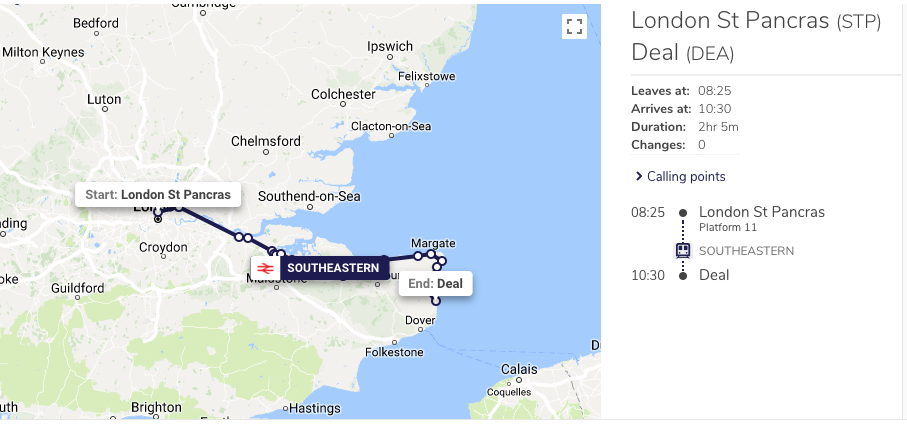Click Colchester city label on map
This screenshot has height=425, width=907.
(343, 94)
